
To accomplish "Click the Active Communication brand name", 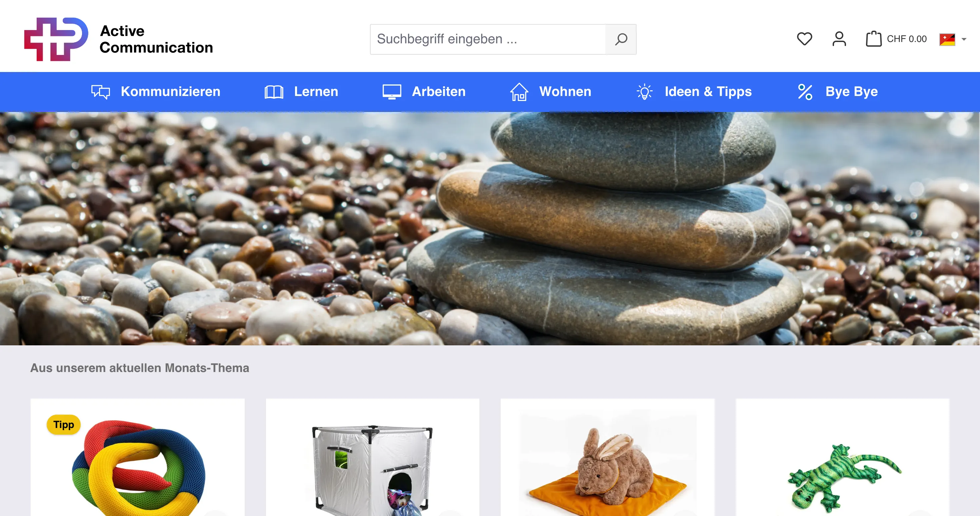I will pyautogui.click(x=156, y=39).
